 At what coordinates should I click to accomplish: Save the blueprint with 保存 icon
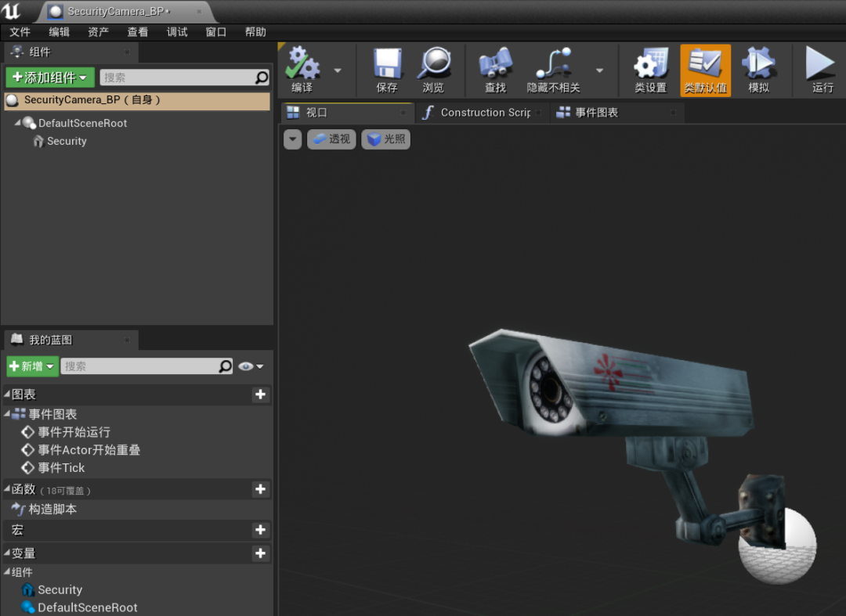pos(387,70)
